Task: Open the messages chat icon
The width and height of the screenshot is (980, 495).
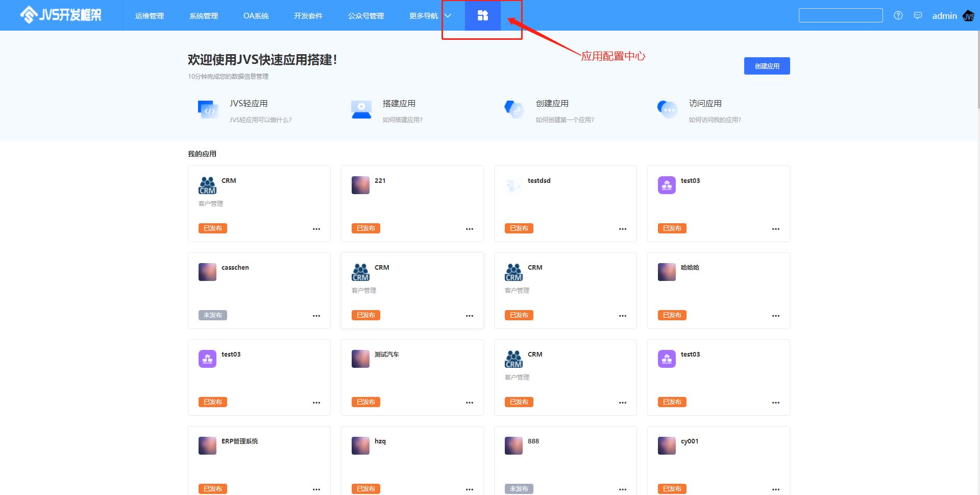Action: click(x=918, y=15)
